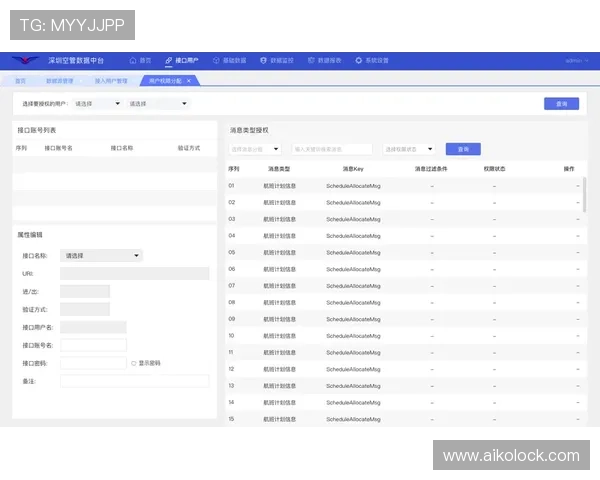Click the 基础数据 icon in the top navigation
Viewport: 600px width, 480px height.
tap(216, 60)
